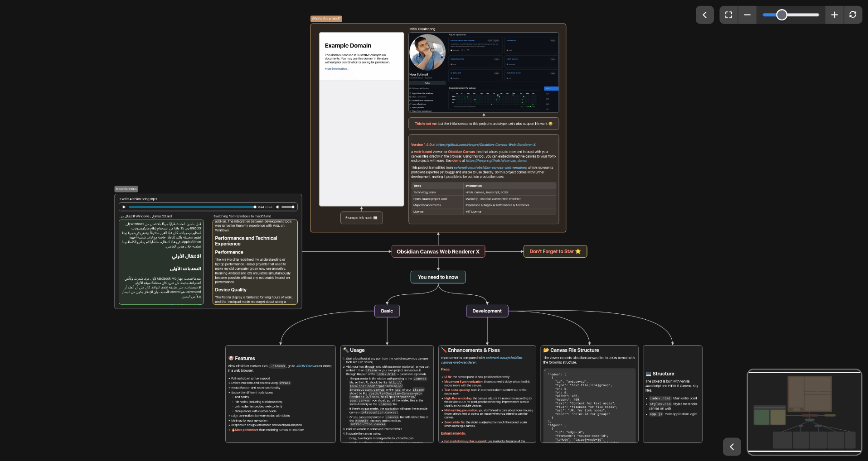Collapse the minimap panel via the bottom chevron
Viewport: 868px width, 461px height.
[732, 447]
